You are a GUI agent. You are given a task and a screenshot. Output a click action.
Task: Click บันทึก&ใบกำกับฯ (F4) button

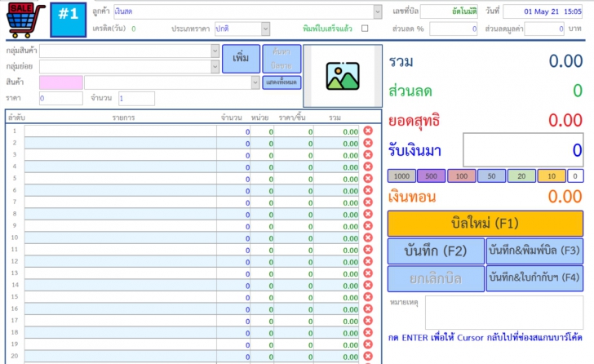point(534,278)
